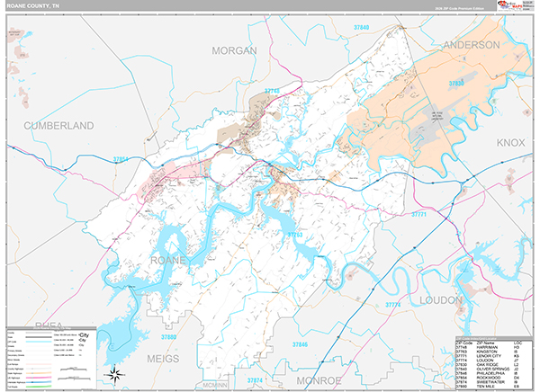Click the largest City sample in the legend
Image resolution: width=540 pixels, height=392 pixels.
pos(84,335)
